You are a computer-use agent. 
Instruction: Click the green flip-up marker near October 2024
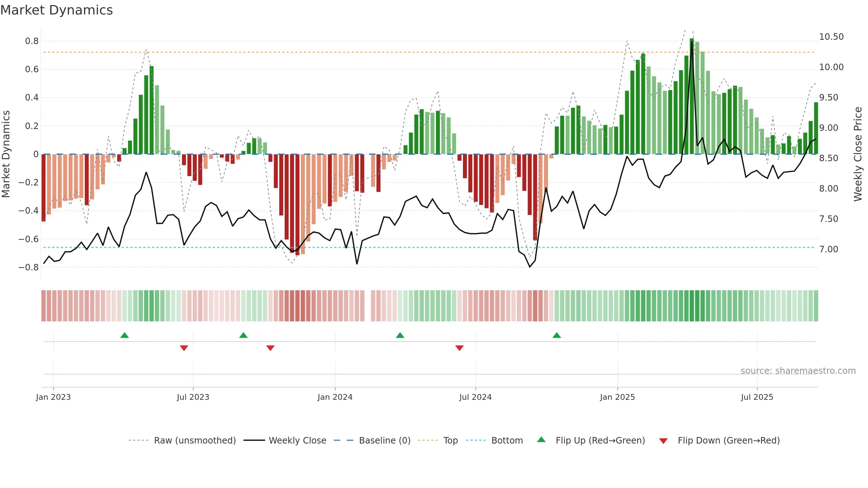pyautogui.click(x=557, y=335)
